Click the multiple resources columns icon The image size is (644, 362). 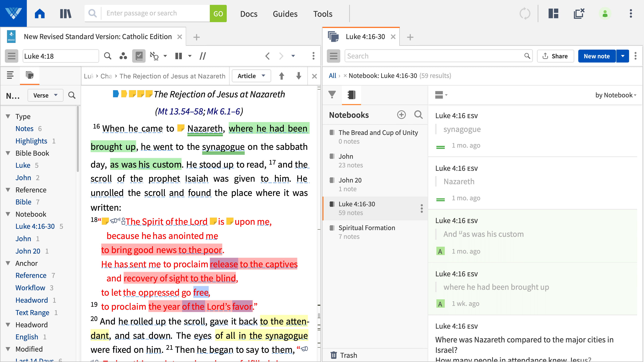click(178, 56)
